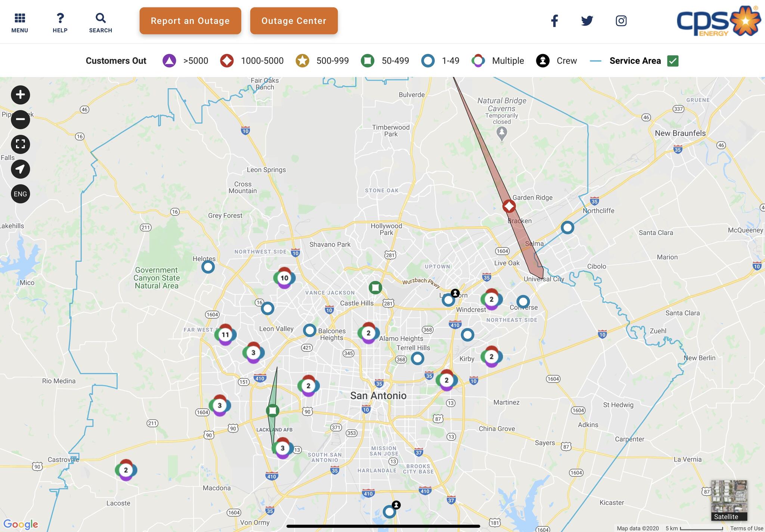Open the HELP section
This screenshot has width=765, height=532.
pos(60,22)
